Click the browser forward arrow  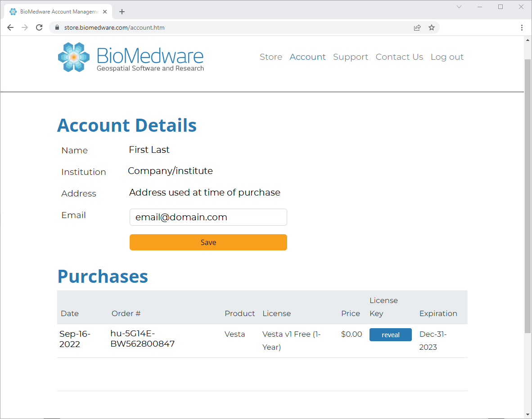(x=25, y=27)
